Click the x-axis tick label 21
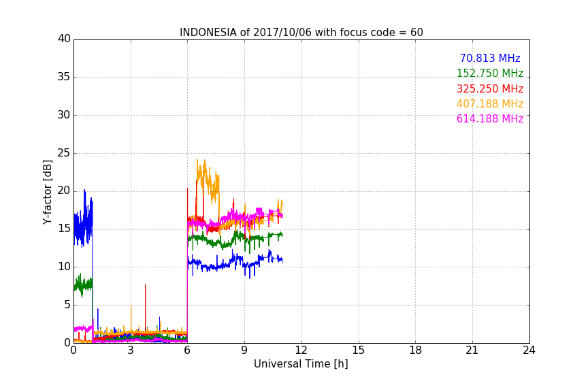This screenshot has width=588, height=392. pyautogui.click(x=472, y=350)
